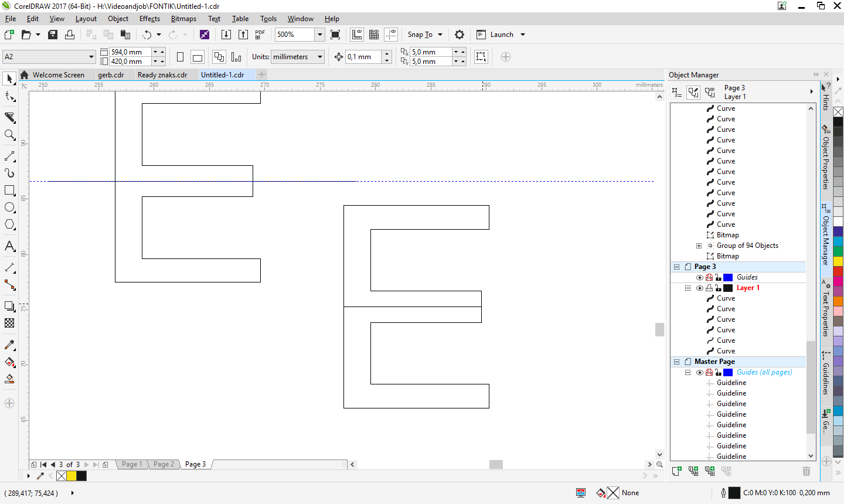Image resolution: width=844 pixels, height=504 pixels.
Task: Open the zoom level 500% dropdown
Action: tap(320, 35)
